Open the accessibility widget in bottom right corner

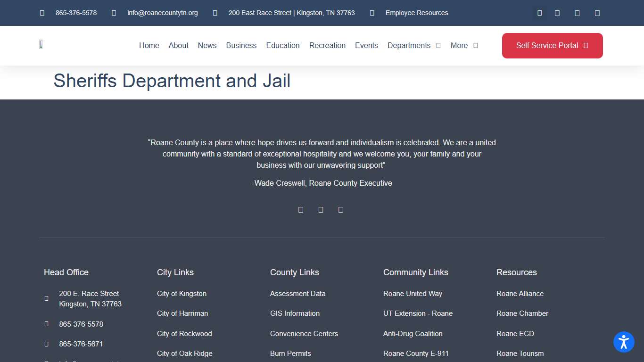tap(623, 342)
